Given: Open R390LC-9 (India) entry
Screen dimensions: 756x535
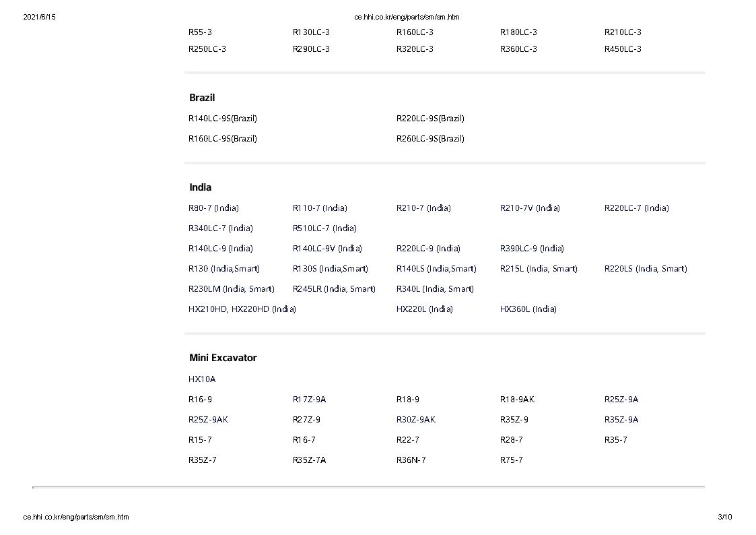Looking at the screenshot, I should tap(532, 249).
